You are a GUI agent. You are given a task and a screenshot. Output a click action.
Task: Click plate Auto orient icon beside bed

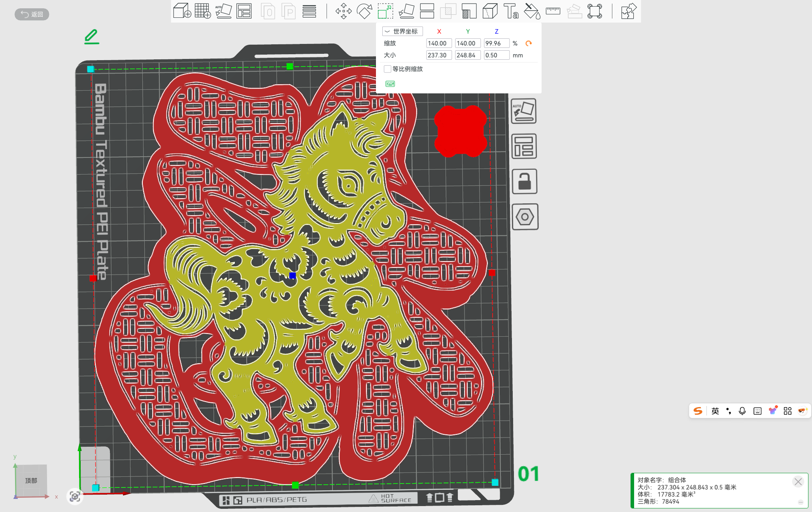524,111
